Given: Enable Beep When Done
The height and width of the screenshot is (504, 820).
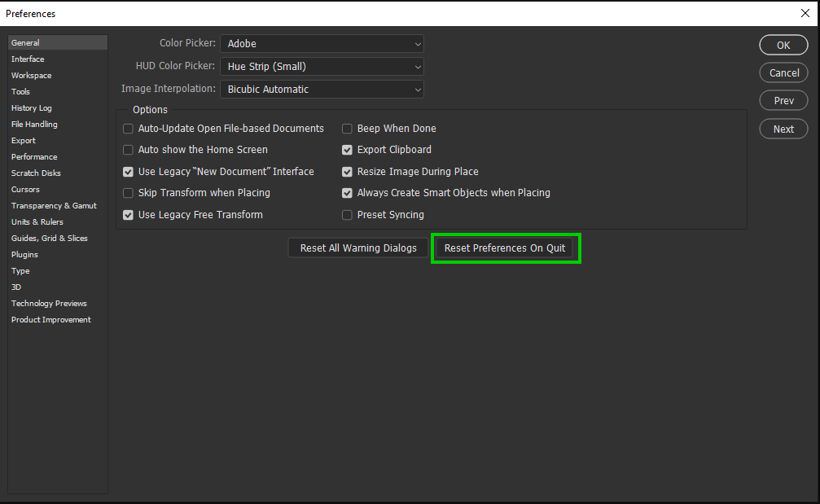Looking at the screenshot, I should [x=347, y=128].
